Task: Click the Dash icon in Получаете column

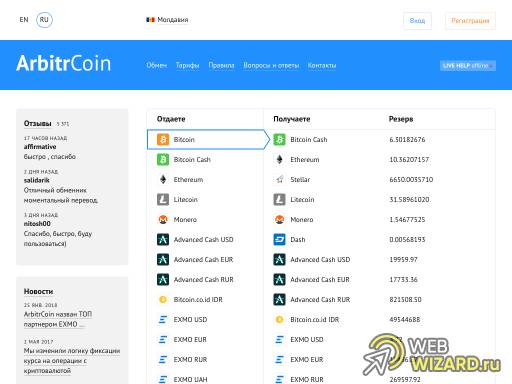Action: pos(279,239)
